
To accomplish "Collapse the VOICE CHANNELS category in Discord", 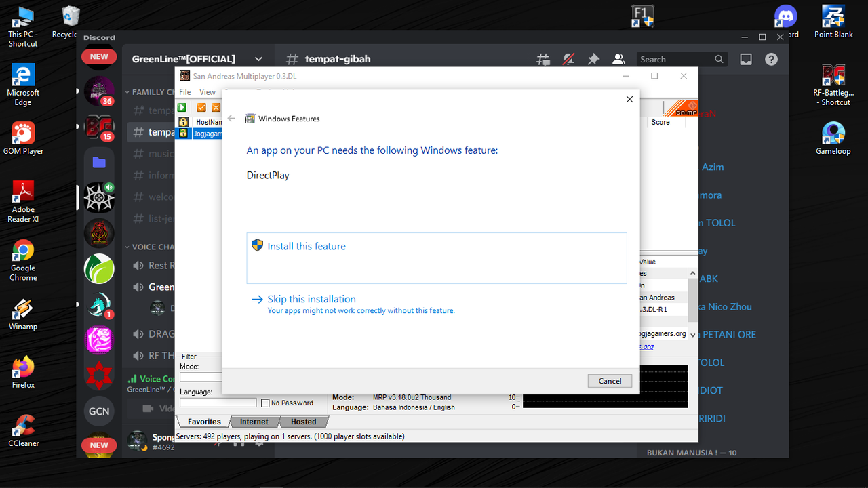I will click(149, 247).
